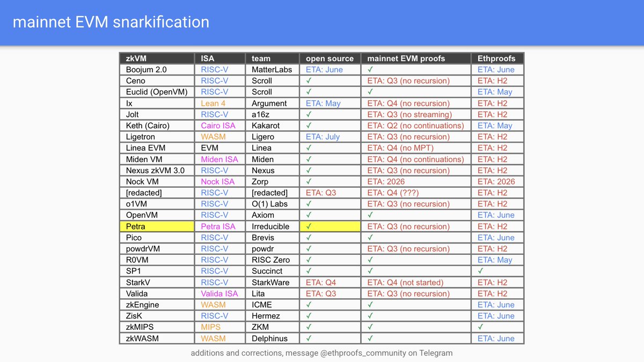This screenshot has height=362, width=644.
Task: Click Boojum 2.0's mainnet EVM proofs checkmark
Action: tap(371, 69)
